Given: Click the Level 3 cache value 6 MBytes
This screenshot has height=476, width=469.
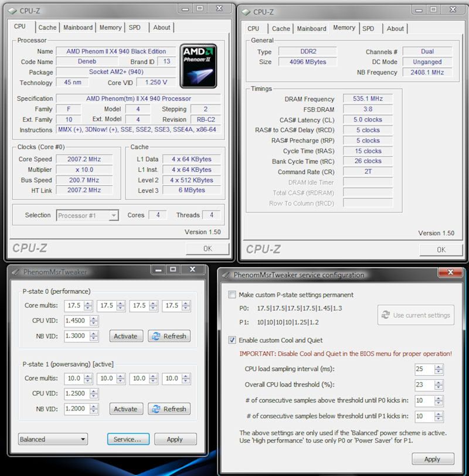Looking at the screenshot, I should 192,190.
